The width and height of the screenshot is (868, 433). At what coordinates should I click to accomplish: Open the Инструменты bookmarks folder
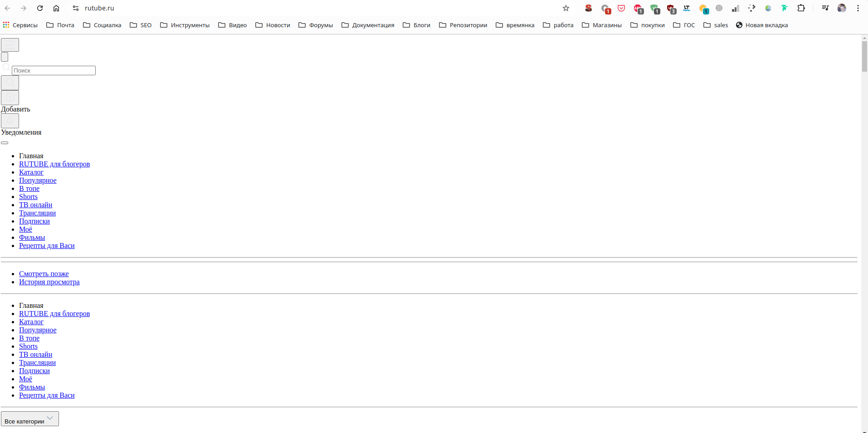point(185,25)
